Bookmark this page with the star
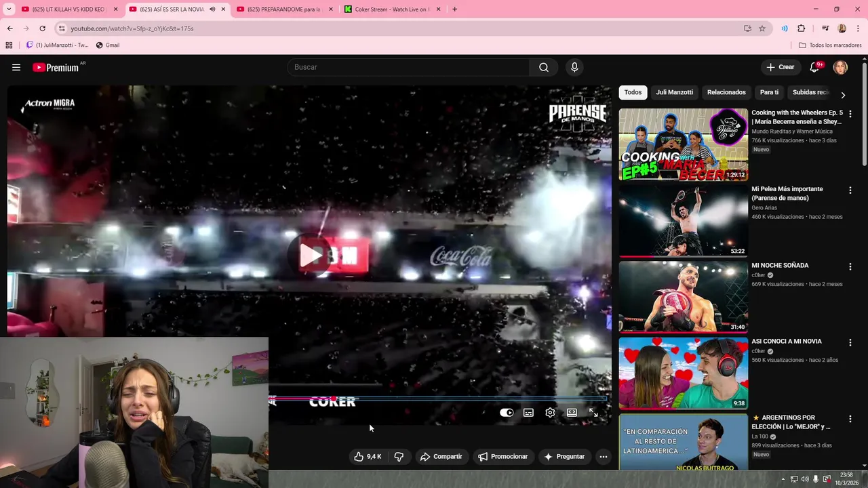 [x=762, y=28]
